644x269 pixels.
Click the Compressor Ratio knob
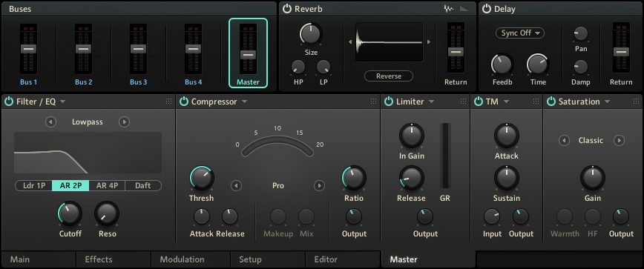pyautogui.click(x=354, y=178)
